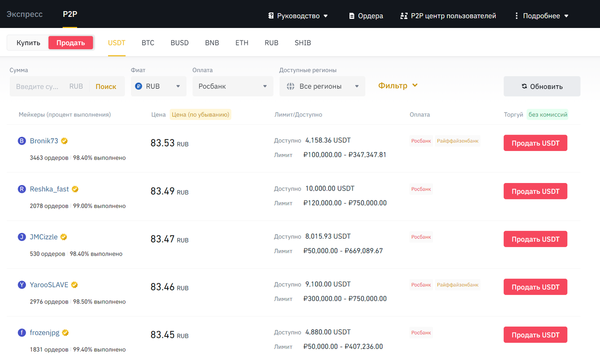Image resolution: width=600 pixels, height=364 pixels.
Task: Click the без комиссий badge
Action: tap(548, 114)
